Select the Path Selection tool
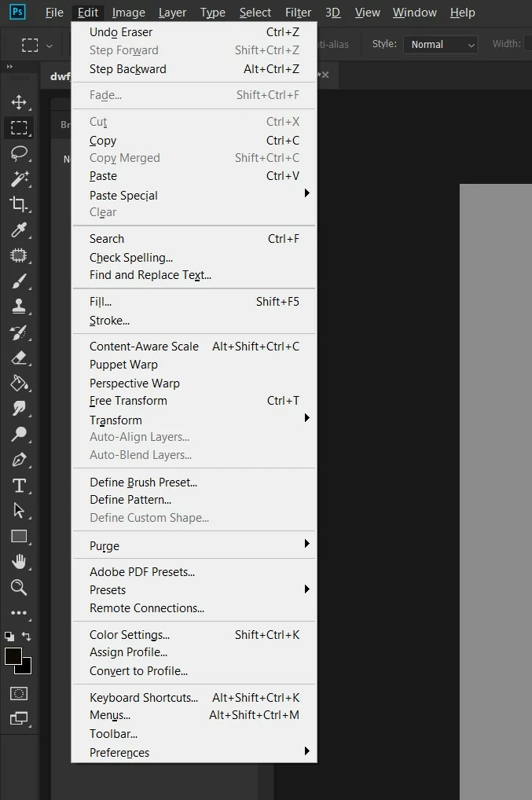This screenshot has width=532, height=800. click(x=19, y=511)
